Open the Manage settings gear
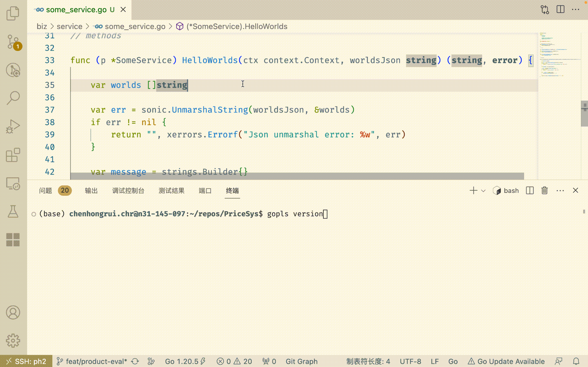Screen dimensions: 588x367 [13, 340]
